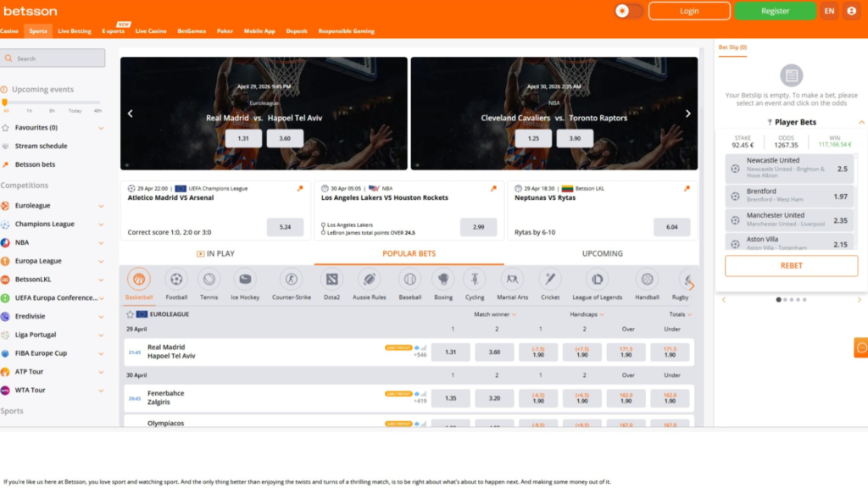
Task: Collapse the Player Bets panel
Action: 861,122
